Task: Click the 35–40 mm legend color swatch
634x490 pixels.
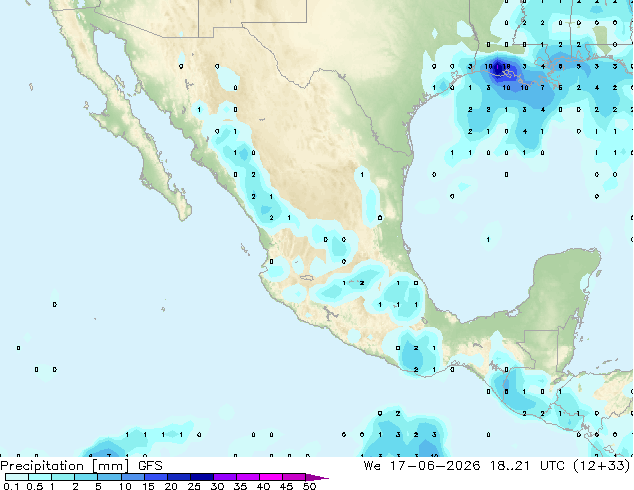Action: tap(248, 477)
